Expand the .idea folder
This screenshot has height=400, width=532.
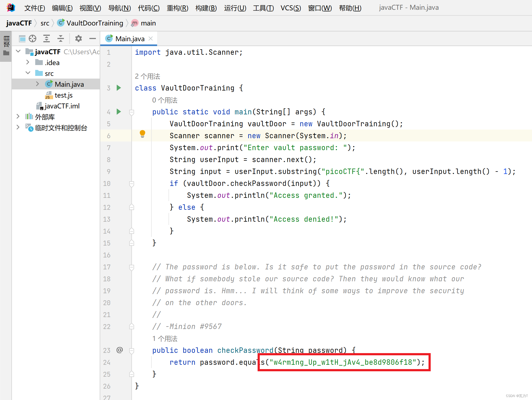point(28,62)
